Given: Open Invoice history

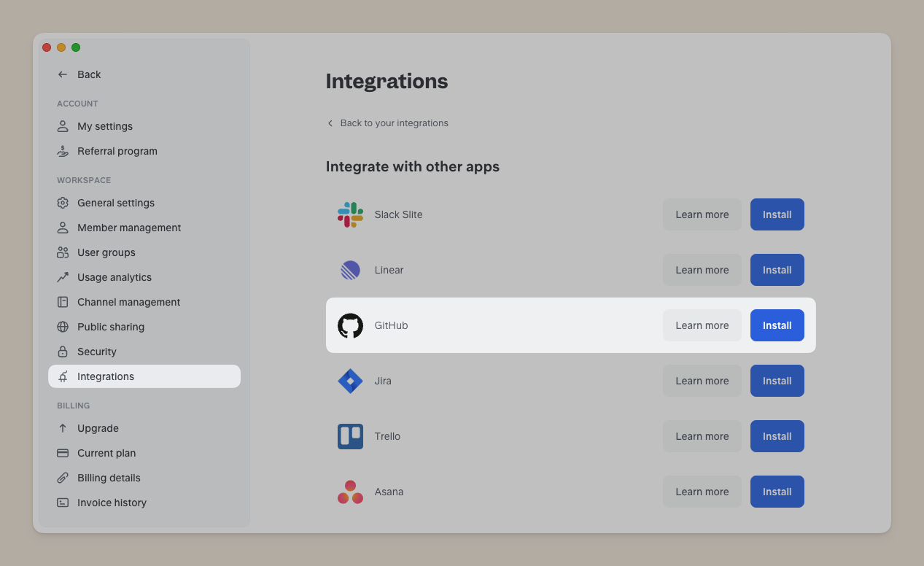Looking at the screenshot, I should (x=144, y=503).
